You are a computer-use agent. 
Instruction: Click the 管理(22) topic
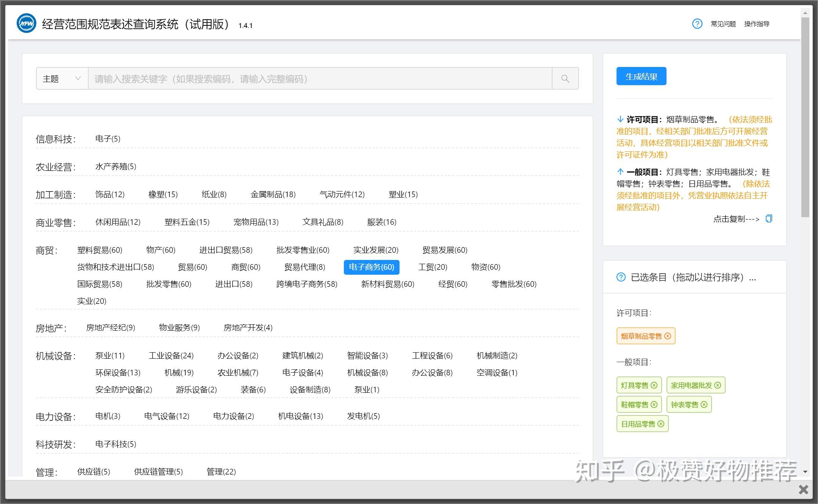tap(221, 472)
